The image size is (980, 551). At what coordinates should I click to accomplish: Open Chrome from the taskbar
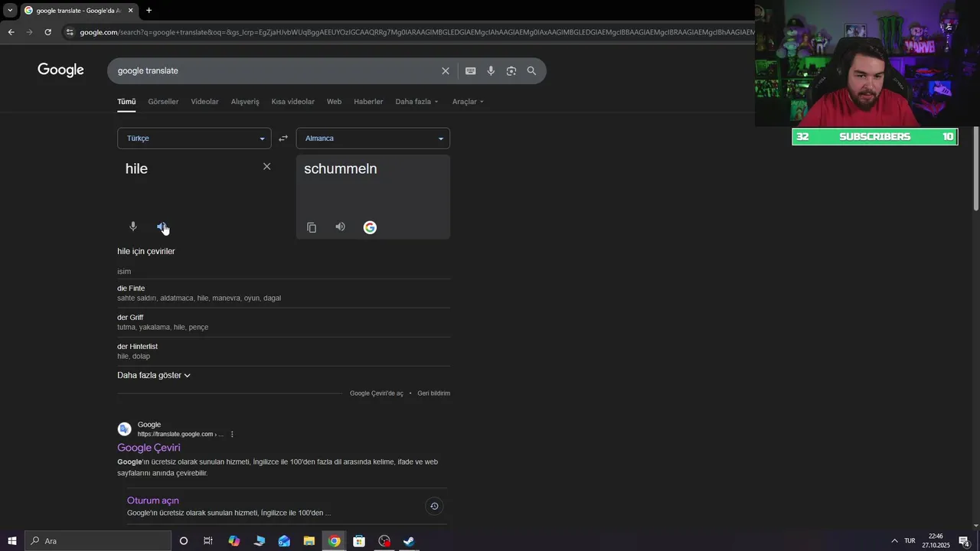pos(335,541)
